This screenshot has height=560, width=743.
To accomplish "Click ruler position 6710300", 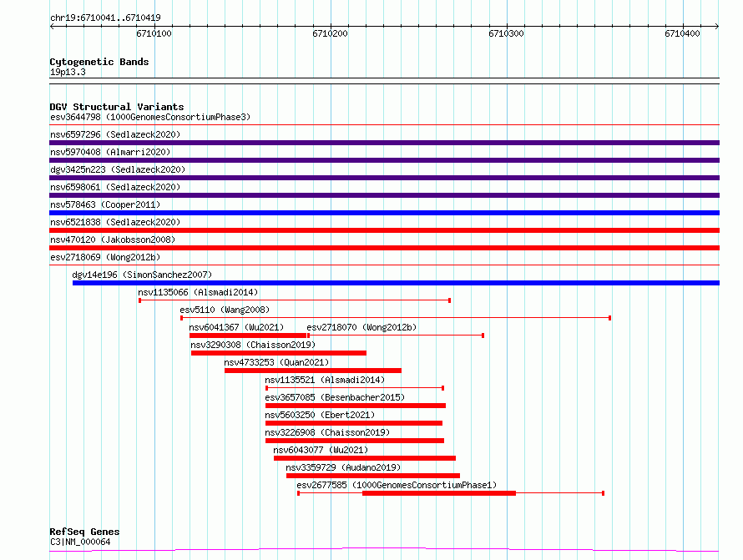I will [507, 33].
